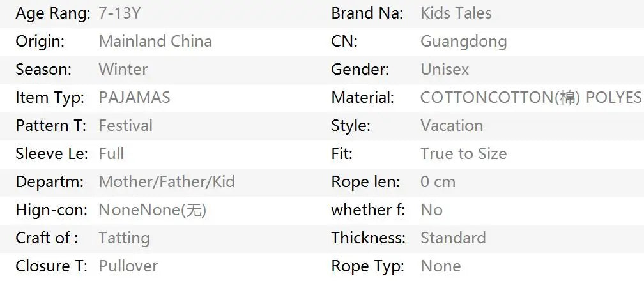Click the 'Full' sleeve length value

(111, 154)
